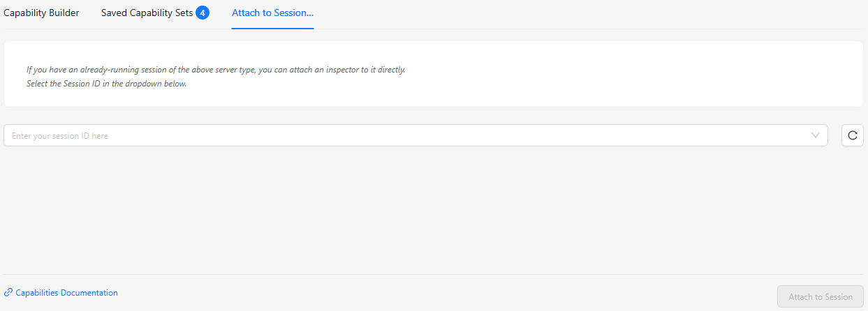Click the italic text about already-running sessions
The width and height of the screenshot is (868, 311).
coord(216,70)
